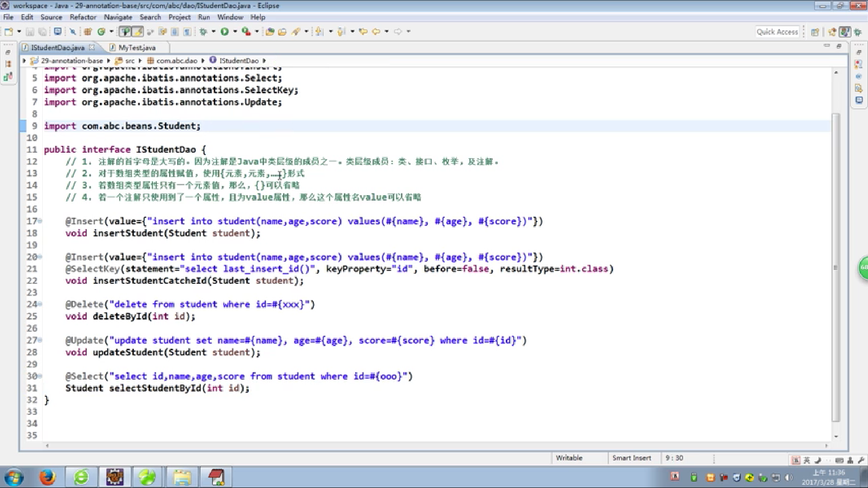Click the src breadcrumb segment
This screenshot has width=868, height=488.
(x=130, y=61)
